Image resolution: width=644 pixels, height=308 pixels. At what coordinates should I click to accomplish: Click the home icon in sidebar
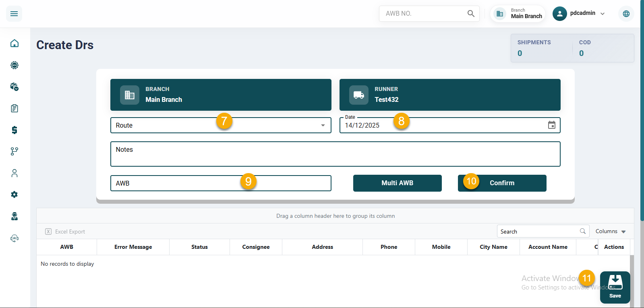point(14,43)
